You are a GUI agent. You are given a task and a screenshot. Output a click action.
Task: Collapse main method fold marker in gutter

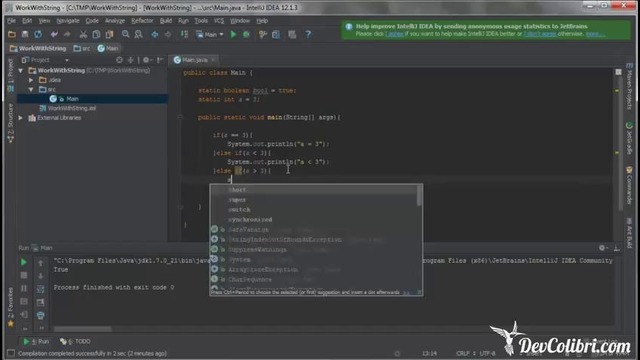click(180, 117)
